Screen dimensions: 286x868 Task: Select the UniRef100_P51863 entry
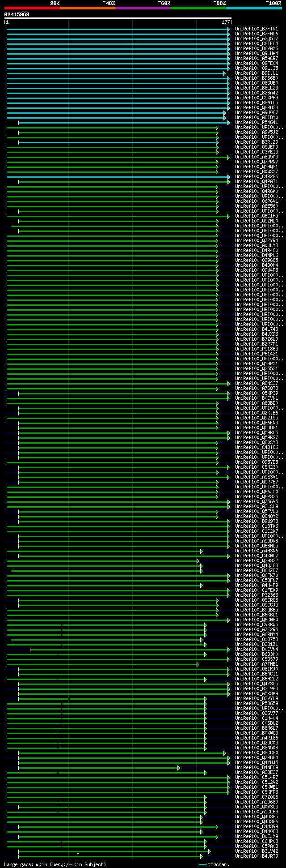click(x=257, y=349)
